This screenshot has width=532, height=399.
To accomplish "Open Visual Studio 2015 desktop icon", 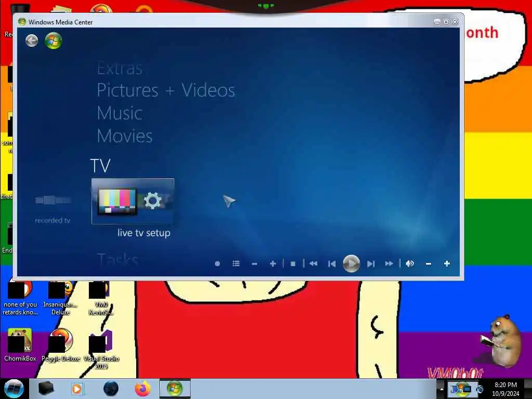I will click(x=101, y=349).
